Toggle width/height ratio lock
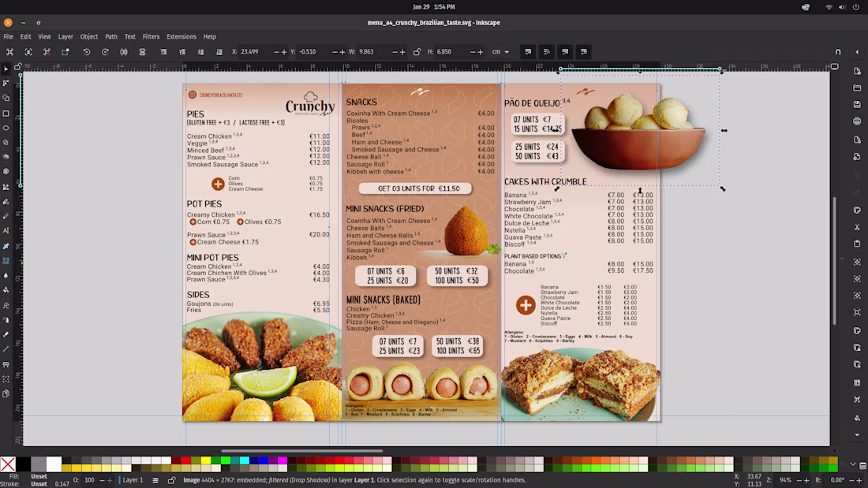 tap(417, 52)
